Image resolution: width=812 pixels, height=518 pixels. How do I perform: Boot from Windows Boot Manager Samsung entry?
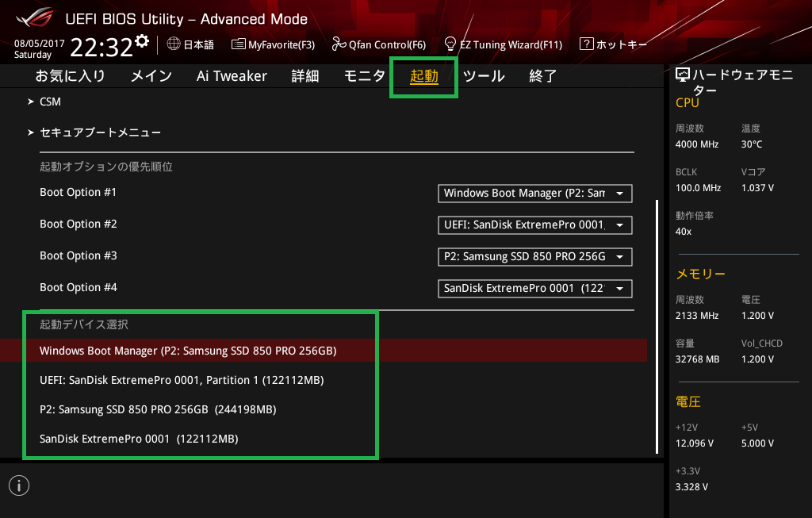tap(324, 351)
